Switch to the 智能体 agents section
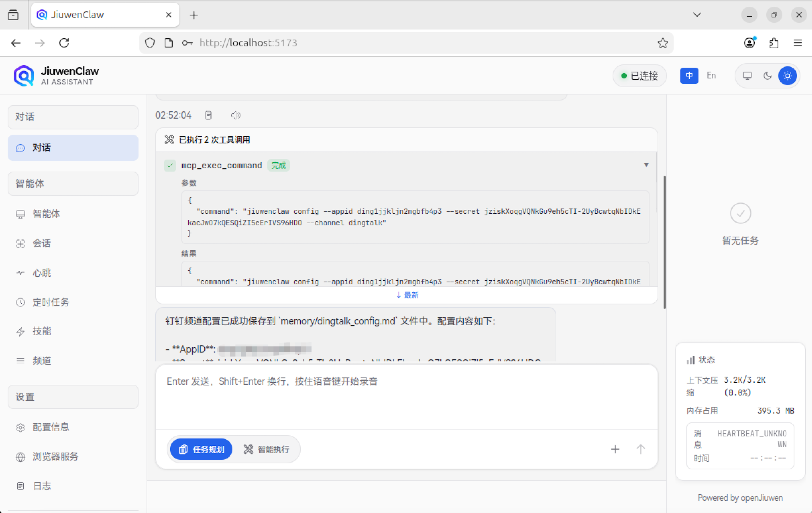The image size is (812, 513). 46,214
